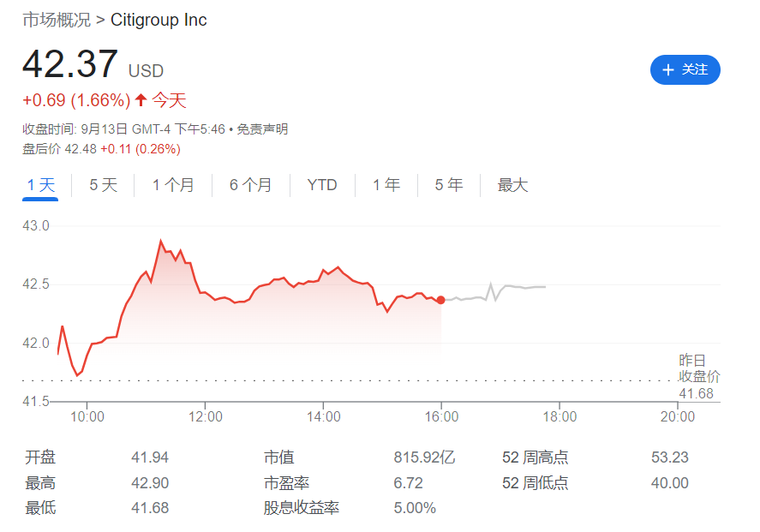Open the 市场概况 breadcrumb link

56,20
